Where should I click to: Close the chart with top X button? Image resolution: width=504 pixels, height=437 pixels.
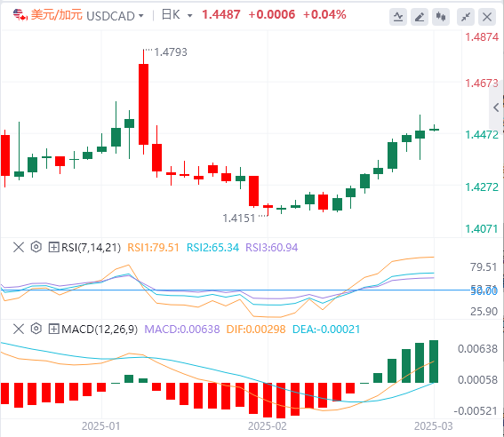coord(487,17)
